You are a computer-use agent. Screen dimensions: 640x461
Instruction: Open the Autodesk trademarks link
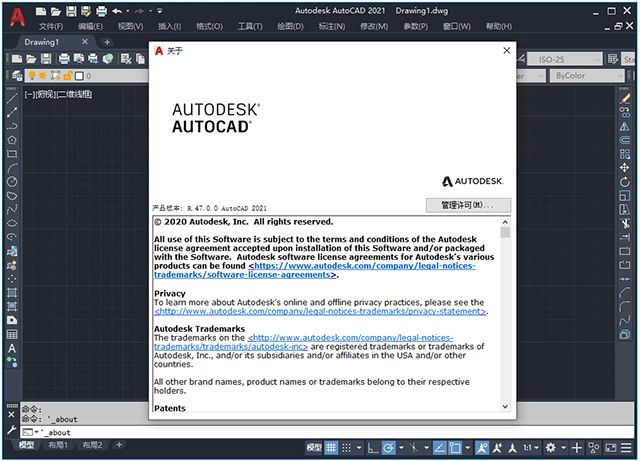303,342
